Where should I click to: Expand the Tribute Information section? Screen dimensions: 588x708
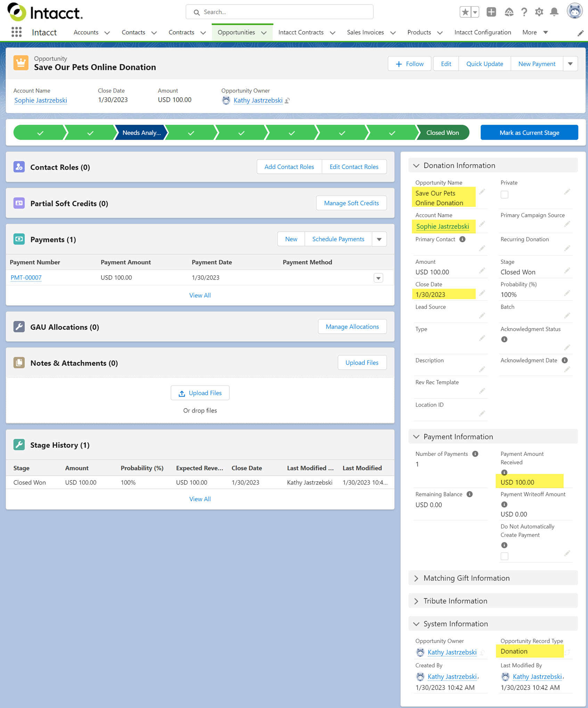coord(455,601)
